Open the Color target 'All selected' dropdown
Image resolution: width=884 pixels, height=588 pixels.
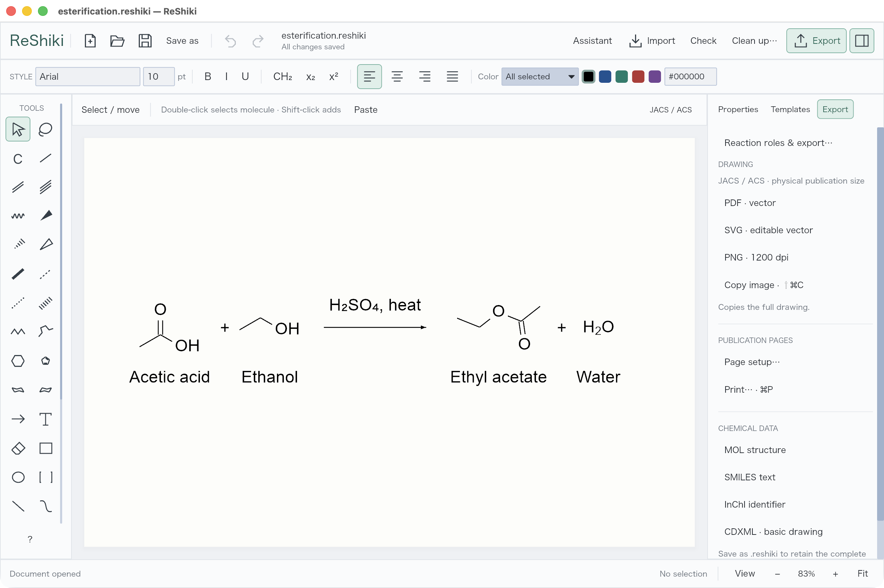click(540, 77)
